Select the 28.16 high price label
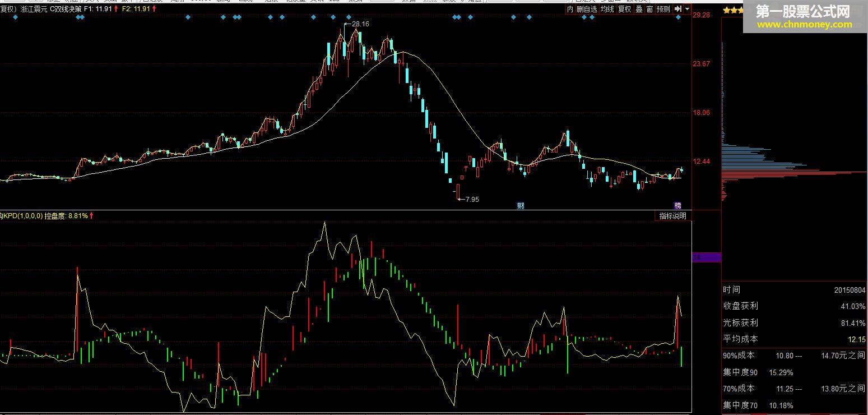Viewport: 868px width, 415px height. click(360, 24)
